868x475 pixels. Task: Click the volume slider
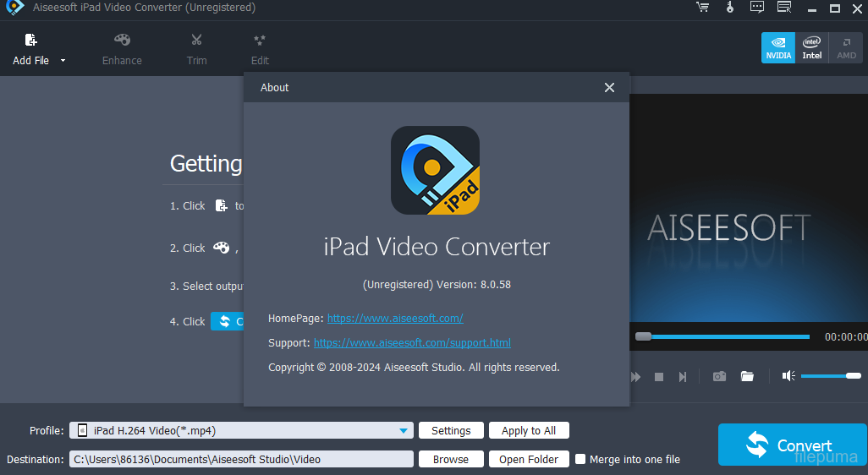pyautogui.click(x=829, y=375)
